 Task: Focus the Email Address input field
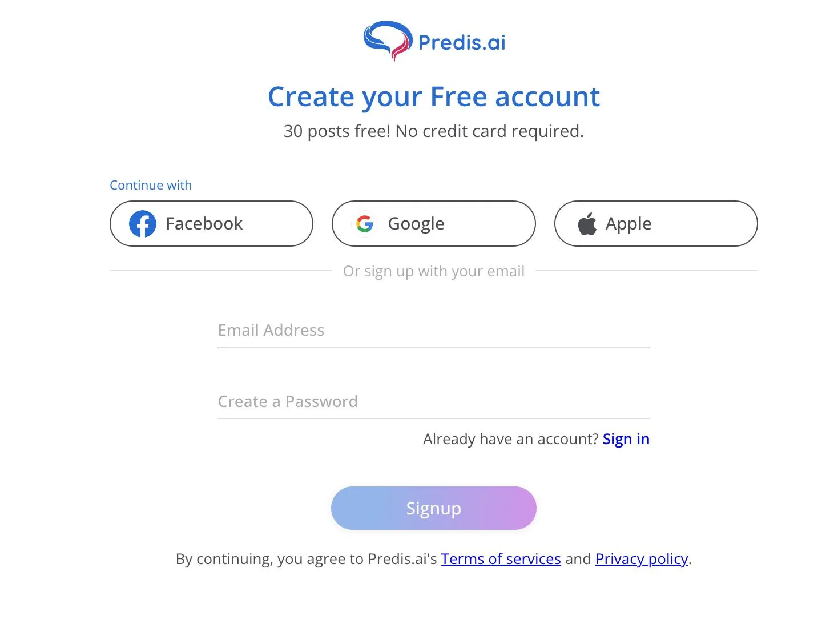coord(434,331)
